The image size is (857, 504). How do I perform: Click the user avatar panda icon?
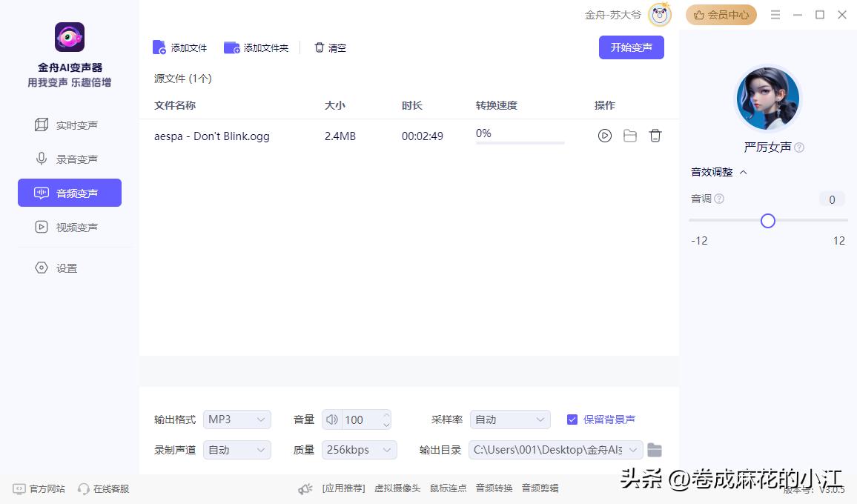(x=660, y=15)
